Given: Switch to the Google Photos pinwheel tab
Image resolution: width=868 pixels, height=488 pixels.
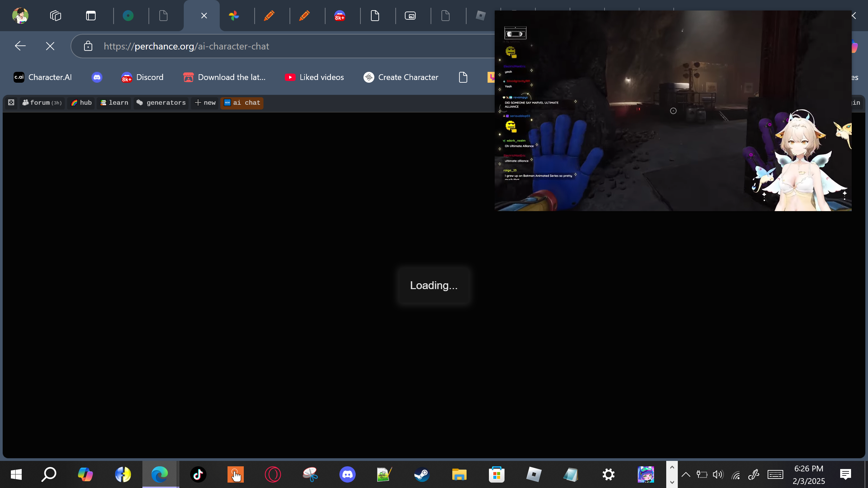Looking at the screenshot, I should click(x=234, y=16).
